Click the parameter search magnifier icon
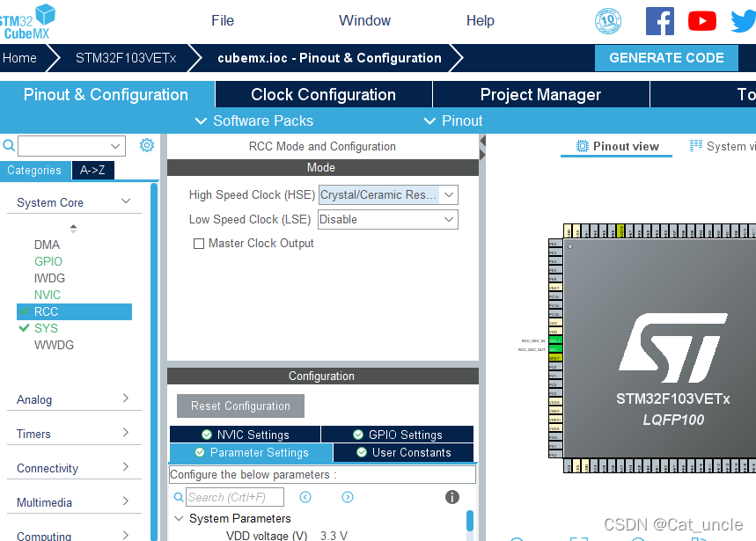This screenshot has width=756, height=541. (x=179, y=497)
